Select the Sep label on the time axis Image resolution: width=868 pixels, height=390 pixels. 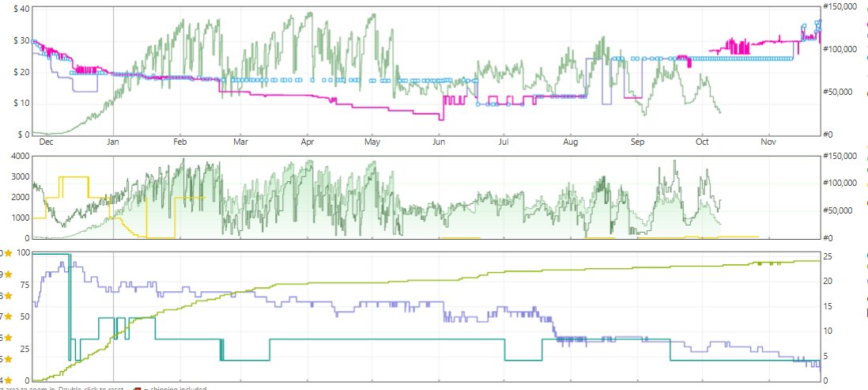pyautogui.click(x=637, y=142)
